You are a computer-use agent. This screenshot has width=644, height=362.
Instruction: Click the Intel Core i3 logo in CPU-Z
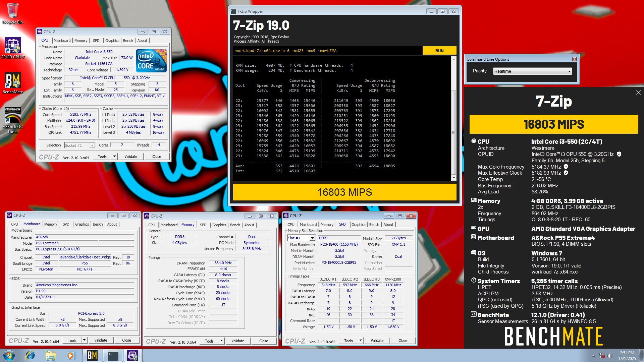pyautogui.click(x=151, y=60)
